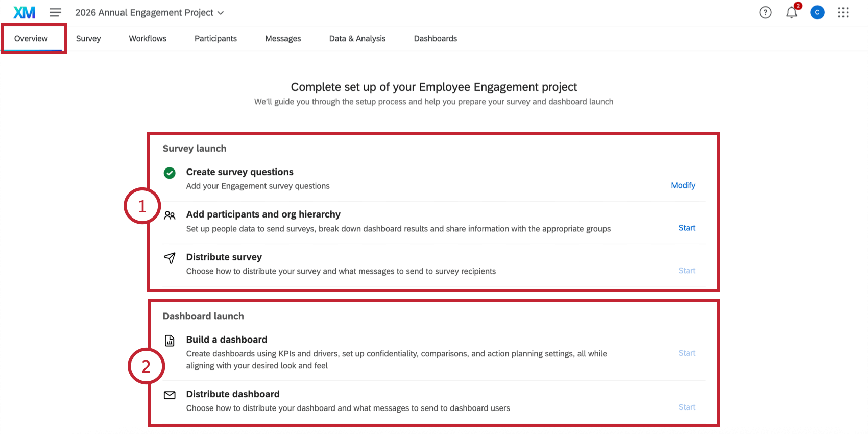The height and width of the screenshot is (434, 868).
Task: Click the green checkmark beside Create survey questions
Action: click(x=169, y=173)
